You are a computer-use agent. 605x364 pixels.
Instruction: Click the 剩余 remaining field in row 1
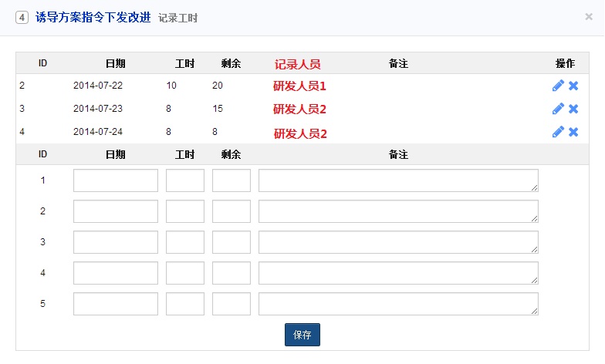click(x=232, y=180)
